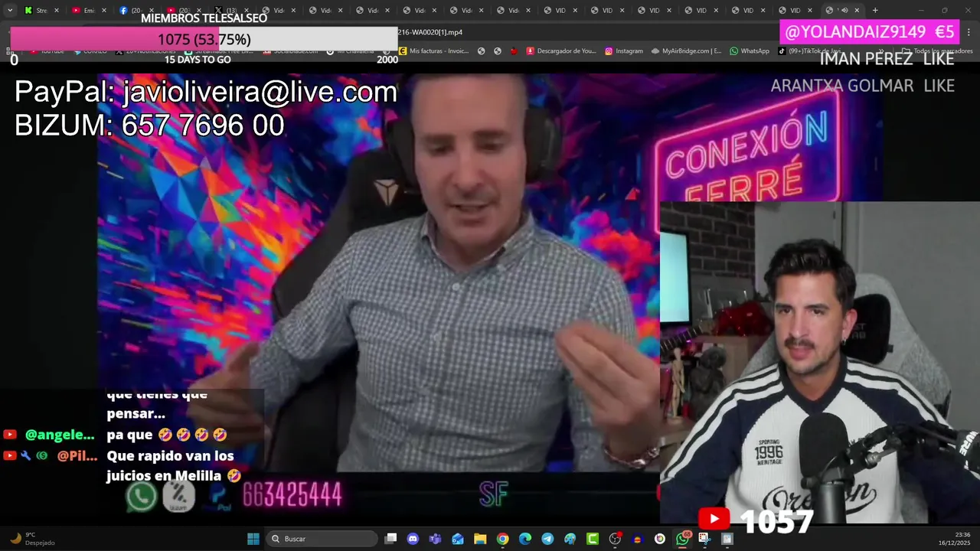Click the WhatsApp icon beside 663425444
The image size is (980, 551).
(x=142, y=497)
